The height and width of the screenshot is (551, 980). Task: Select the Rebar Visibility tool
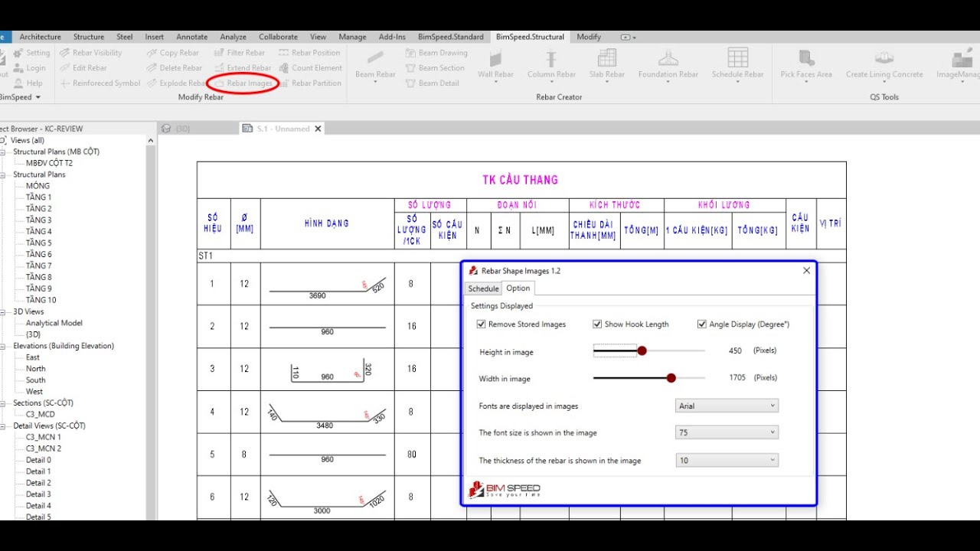[91, 53]
